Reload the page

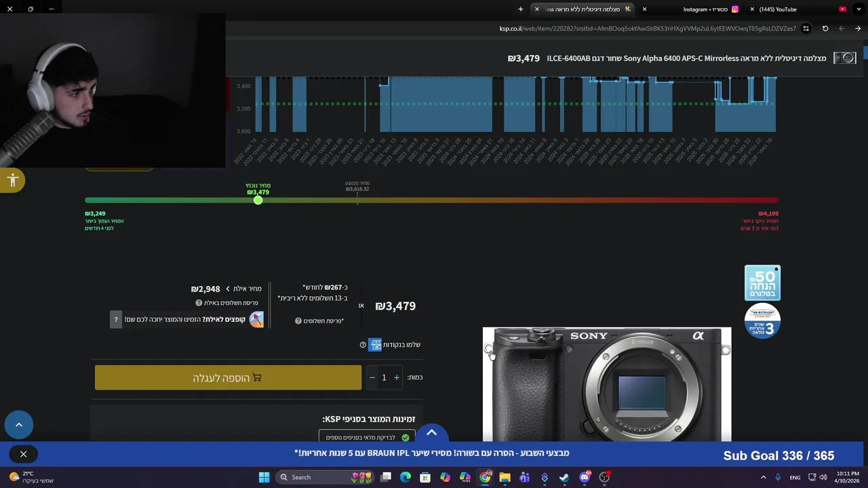tap(825, 28)
